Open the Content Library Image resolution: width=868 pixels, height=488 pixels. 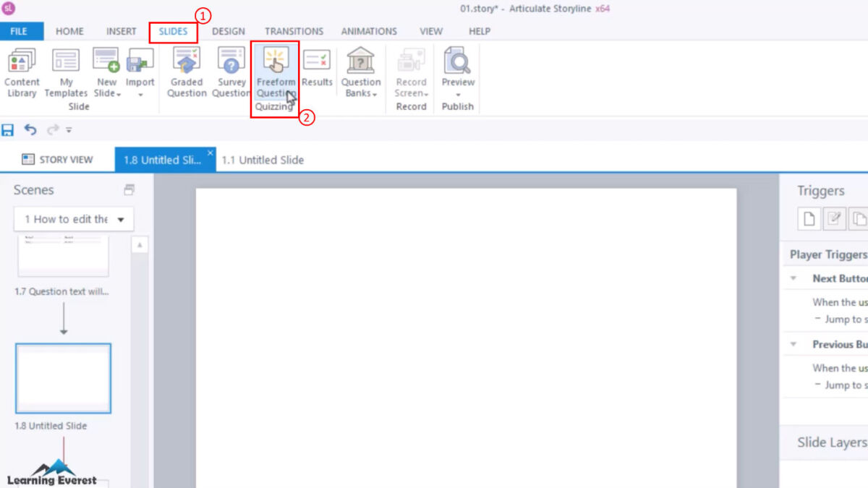(22, 72)
